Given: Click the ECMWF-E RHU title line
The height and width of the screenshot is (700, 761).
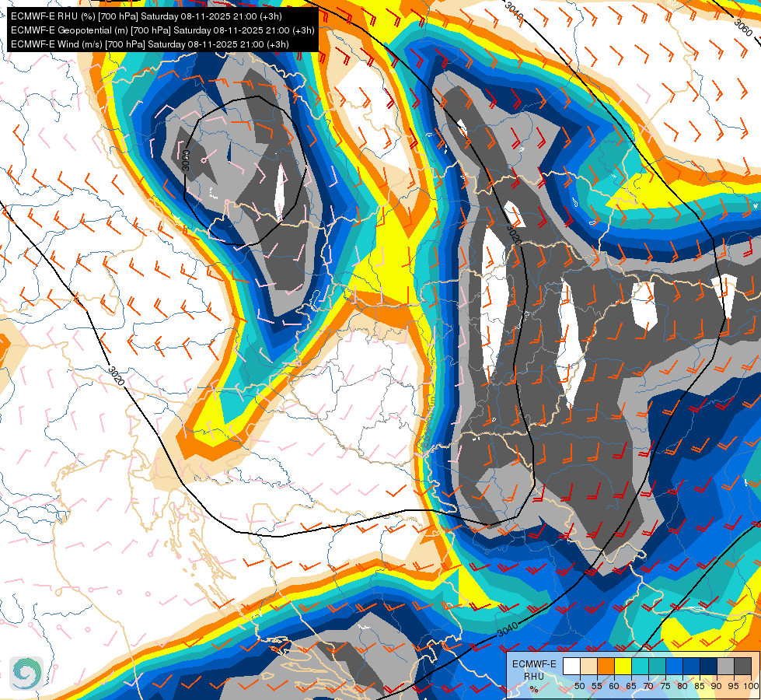Looking at the screenshot, I should 146,16.
